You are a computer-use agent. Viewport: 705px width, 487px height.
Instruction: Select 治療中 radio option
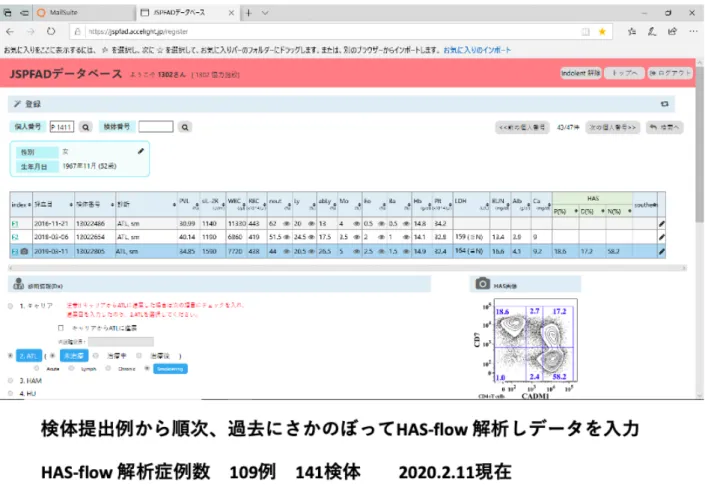pyautogui.click(x=96, y=356)
